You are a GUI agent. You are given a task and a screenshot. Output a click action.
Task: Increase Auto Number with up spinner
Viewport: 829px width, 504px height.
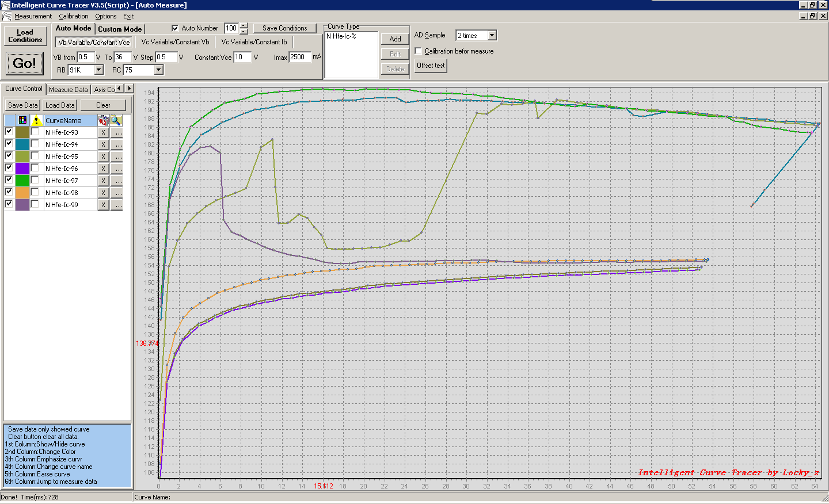point(244,25)
